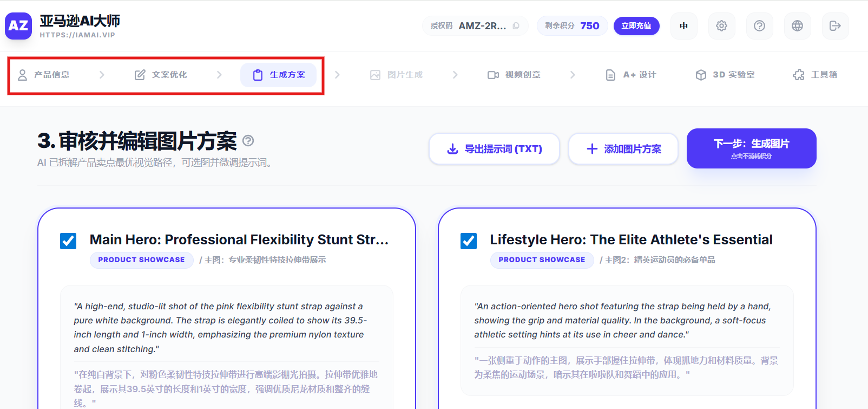Click the AZ logo icon
Image resolution: width=868 pixels, height=409 pixels.
18,26
